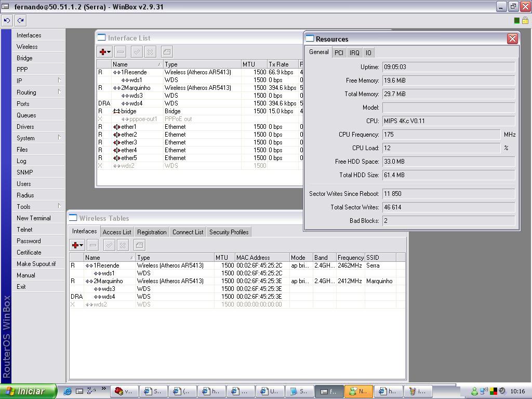Select the PCI tab in Resources
This screenshot has width=532, height=399.
coord(339,53)
